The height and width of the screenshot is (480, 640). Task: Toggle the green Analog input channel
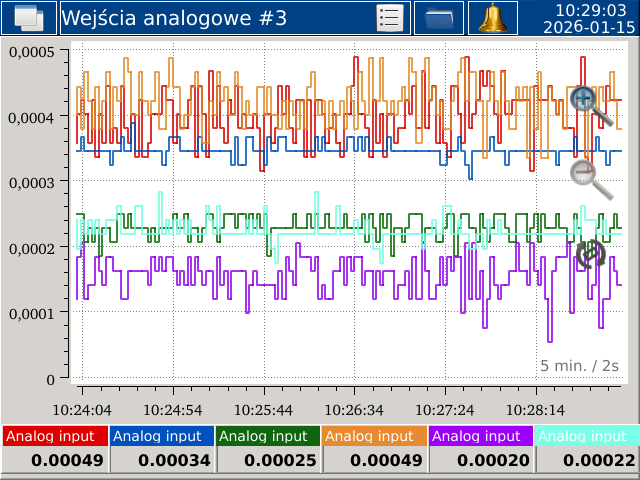click(x=268, y=436)
